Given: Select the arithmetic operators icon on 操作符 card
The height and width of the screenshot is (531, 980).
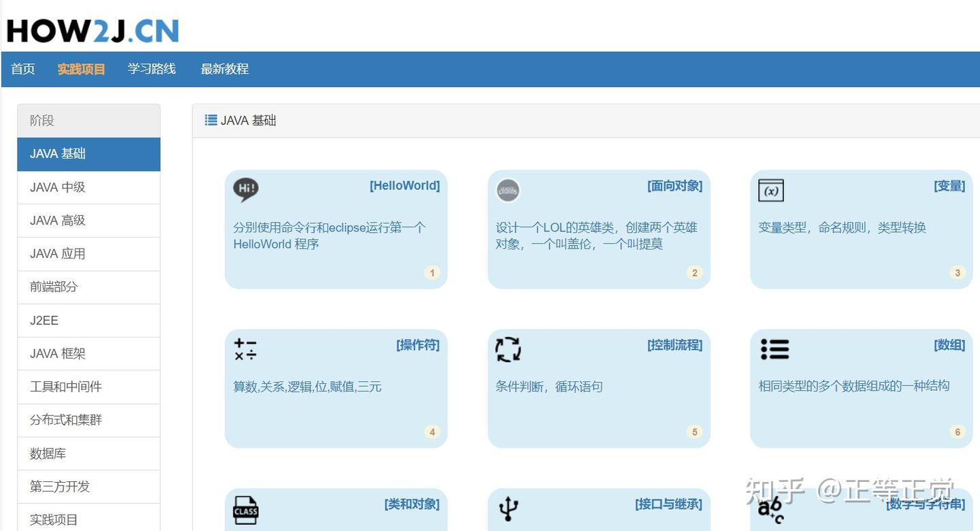Looking at the screenshot, I should 245,349.
